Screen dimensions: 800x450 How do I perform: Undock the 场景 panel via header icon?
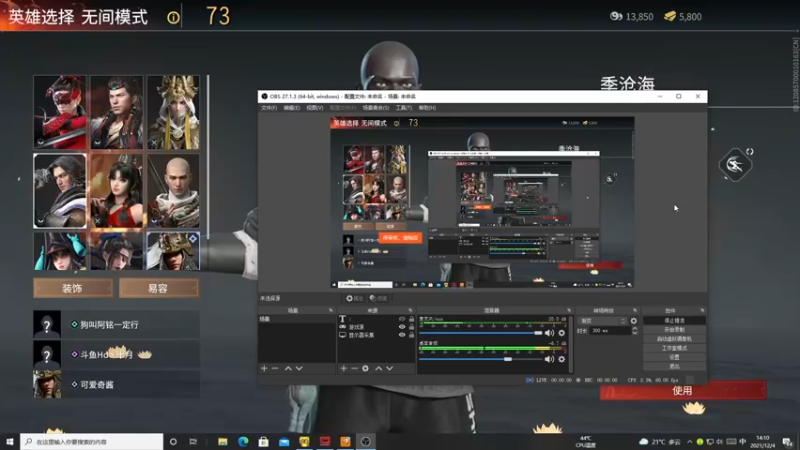click(x=331, y=310)
